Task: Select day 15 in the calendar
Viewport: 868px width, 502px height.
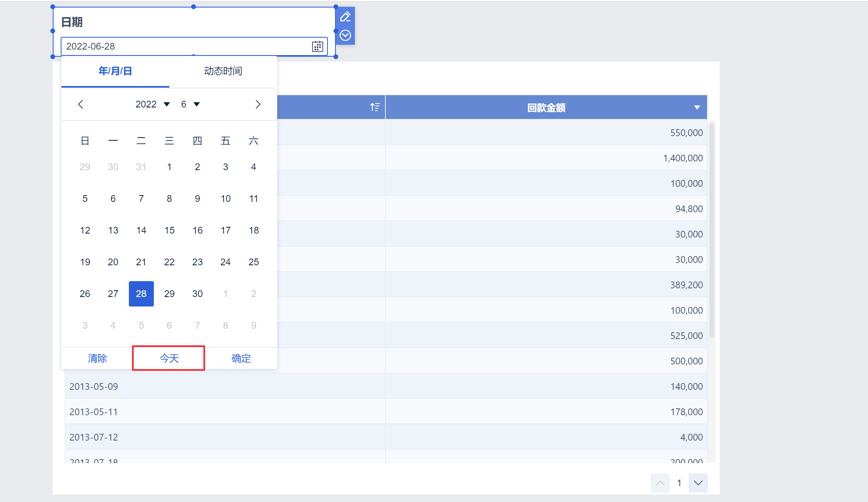Action: 169,230
